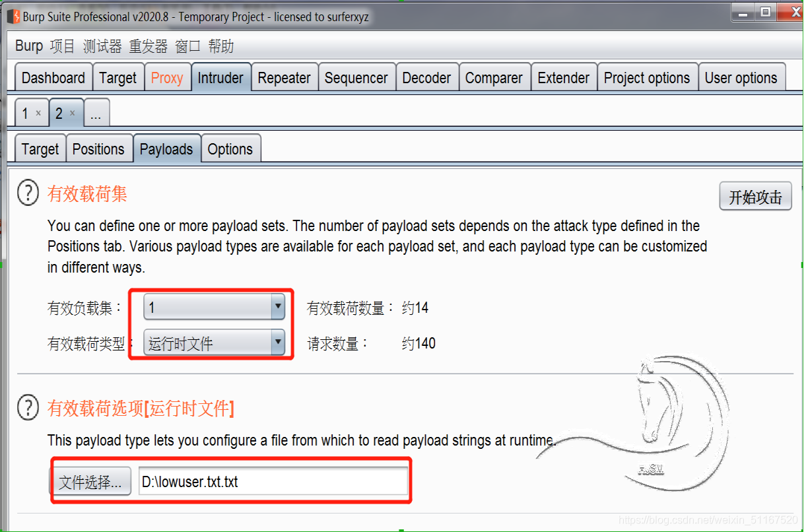Open the Options sub-tab
Viewport: 804px width, 532px height.
pyautogui.click(x=230, y=149)
